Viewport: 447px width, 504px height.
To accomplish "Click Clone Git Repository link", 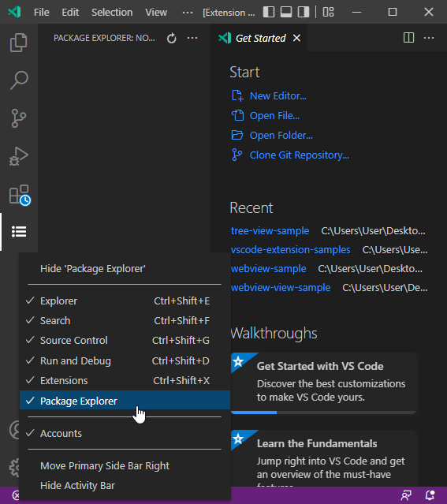I will coord(300,155).
